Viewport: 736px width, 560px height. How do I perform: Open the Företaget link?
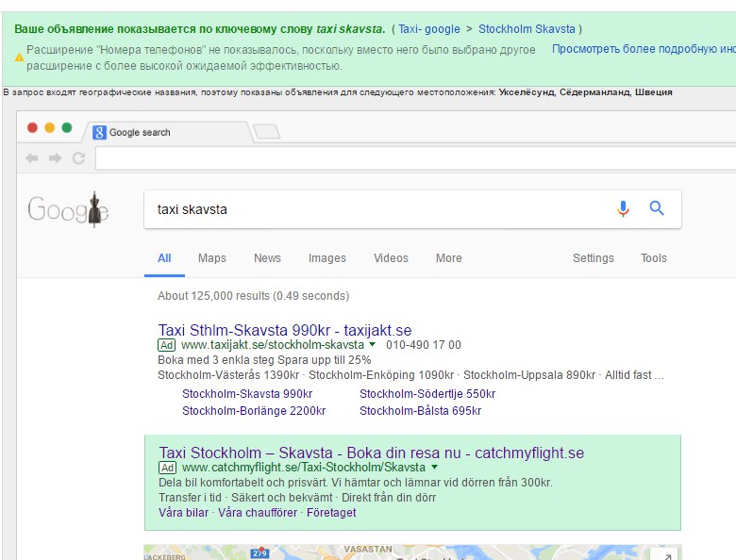pyautogui.click(x=331, y=513)
